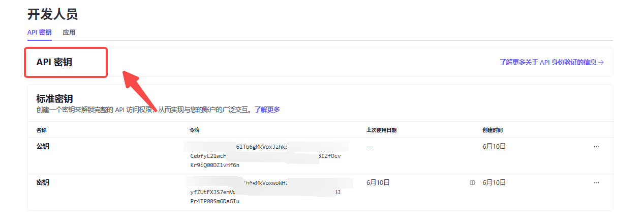Select the 密钥 row name
644x217 pixels.
pos(43,182)
